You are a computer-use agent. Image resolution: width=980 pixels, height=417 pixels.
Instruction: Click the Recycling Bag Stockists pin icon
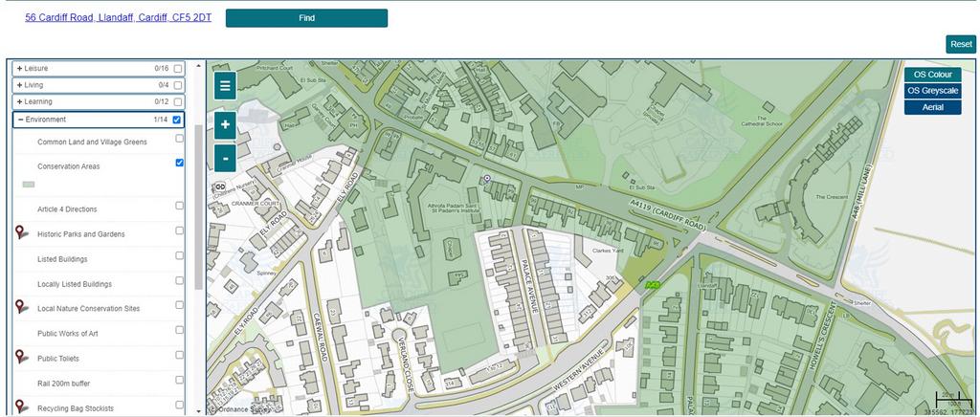pyautogui.click(x=22, y=407)
